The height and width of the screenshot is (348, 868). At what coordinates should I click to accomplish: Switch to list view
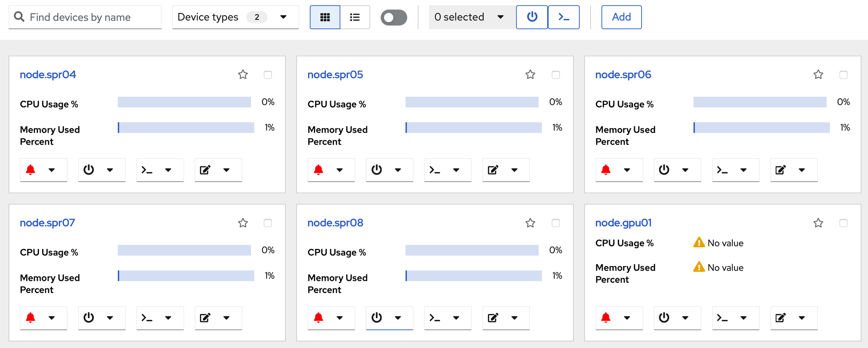pyautogui.click(x=355, y=17)
